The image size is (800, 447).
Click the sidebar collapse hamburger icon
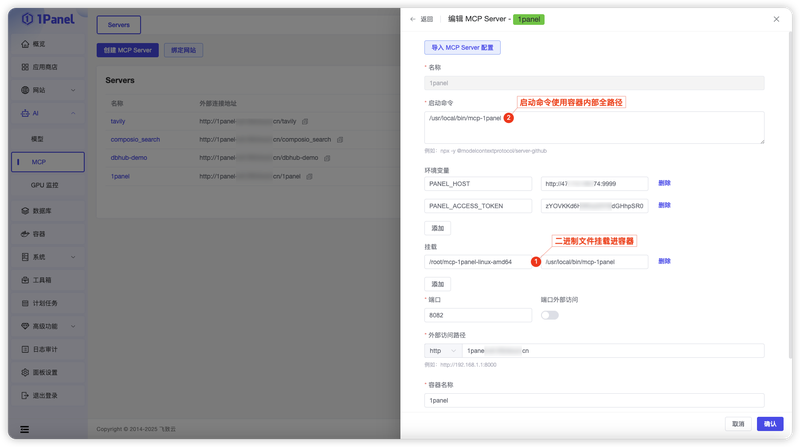(x=24, y=430)
